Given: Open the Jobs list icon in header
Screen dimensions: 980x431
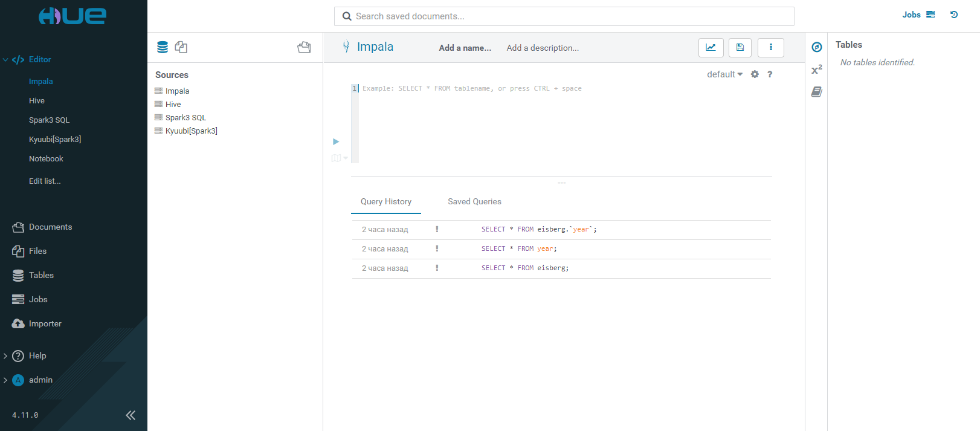Looking at the screenshot, I should (x=930, y=15).
